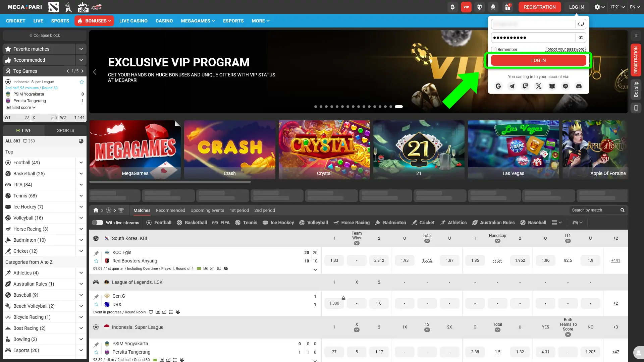Click the search magnifier icon
The height and width of the screenshot is (362, 644).
pyautogui.click(x=622, y=210)
